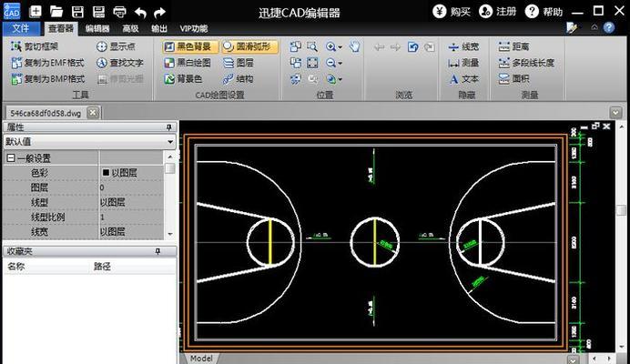Image resolution: width=630 pixels, height=364 pixels.
Task: Pin the 收藏夹 favorites panel
Action: [x=157, y=251]
